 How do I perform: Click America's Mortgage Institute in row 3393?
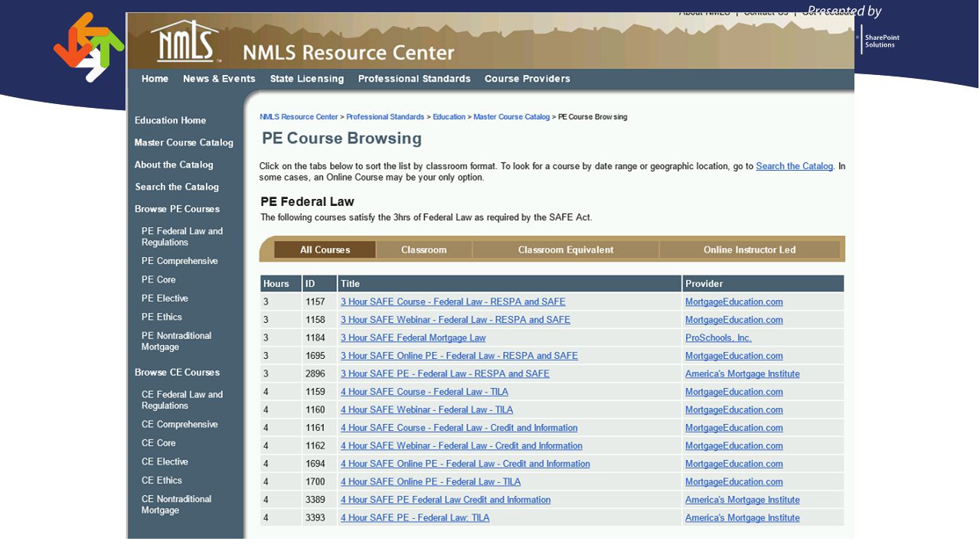pyautogui.click(x=743, y=518)
